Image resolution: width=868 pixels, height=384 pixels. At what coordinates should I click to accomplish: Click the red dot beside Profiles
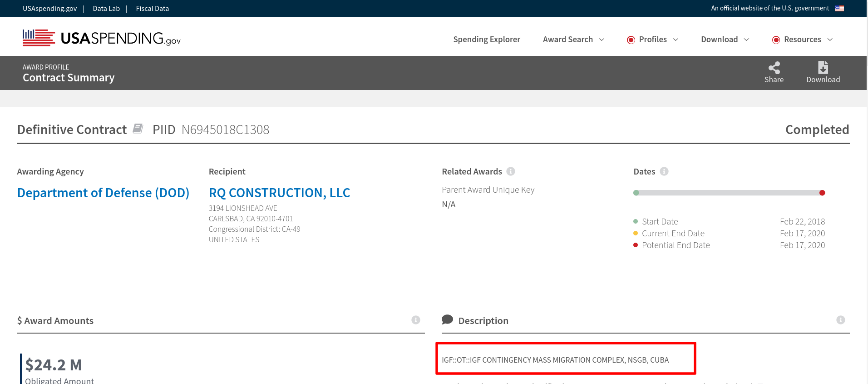coord(631,40)
